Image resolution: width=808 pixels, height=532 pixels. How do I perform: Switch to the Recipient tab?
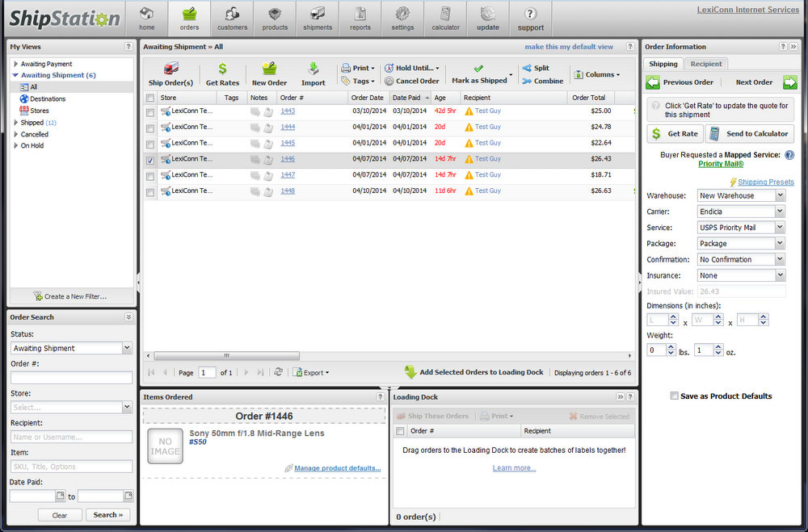coord(706,64)
